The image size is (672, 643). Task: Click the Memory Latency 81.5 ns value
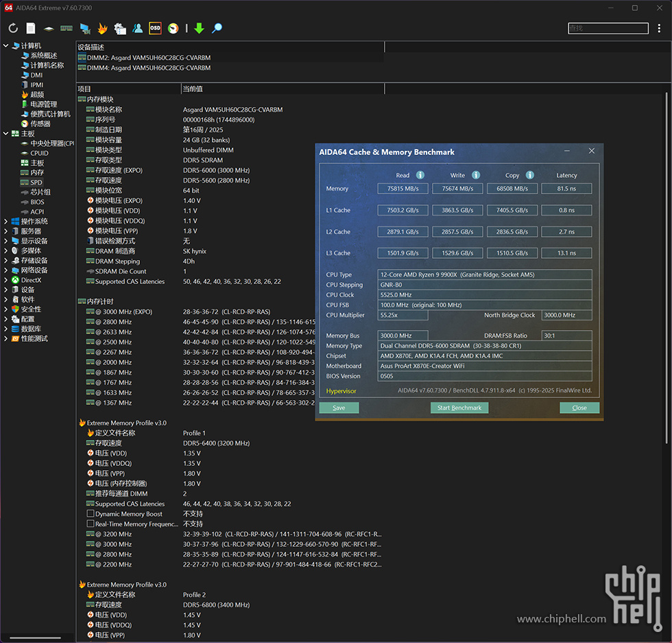pos(566,188)
